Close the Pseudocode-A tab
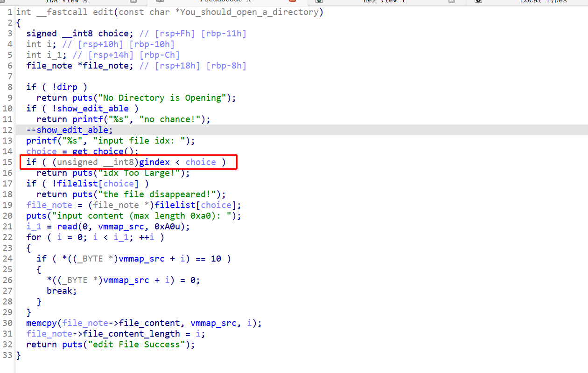Viewport: 588px width, 373px height. (293, 1)
